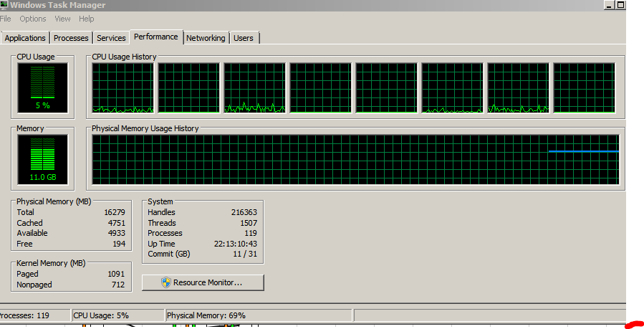Click the first CPU core history graph
The height and width of the screenshot is (329, 644).
[122, 88]
